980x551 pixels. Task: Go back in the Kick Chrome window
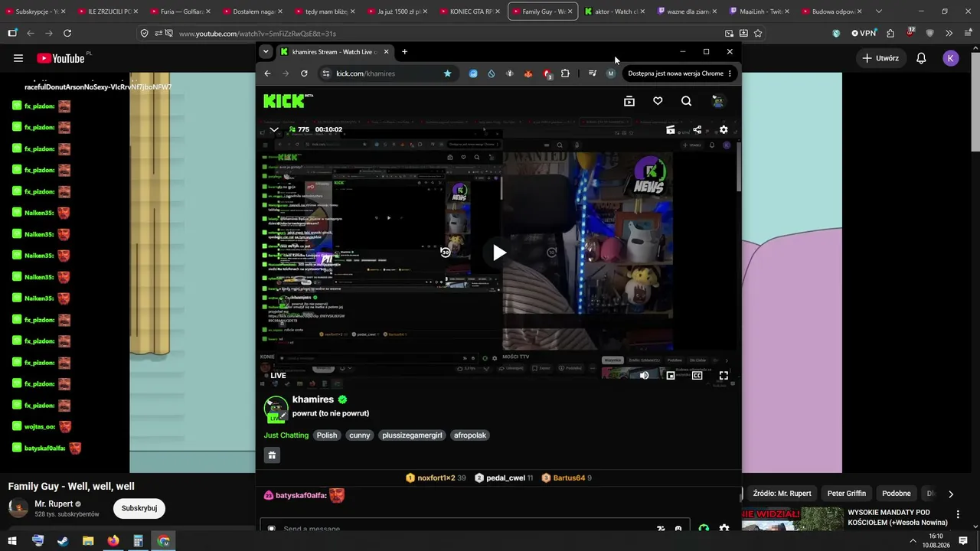coord(267,73)
